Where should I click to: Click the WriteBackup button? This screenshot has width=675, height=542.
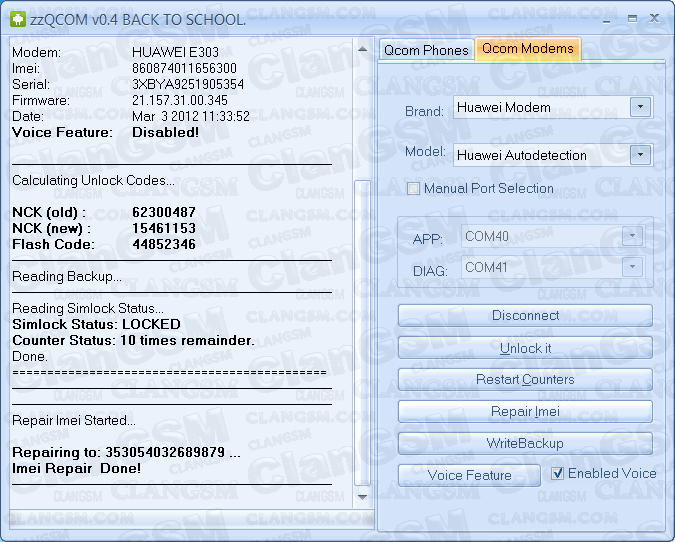tap(525, 443)
